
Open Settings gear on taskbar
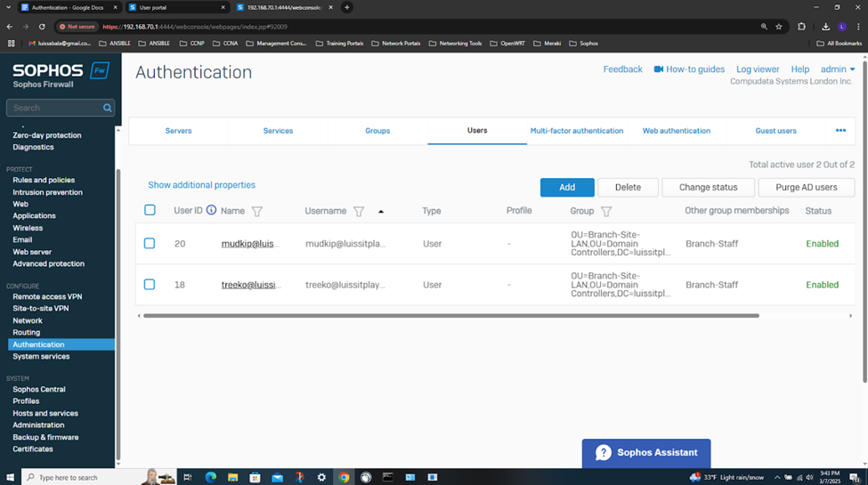pos(321,477)
